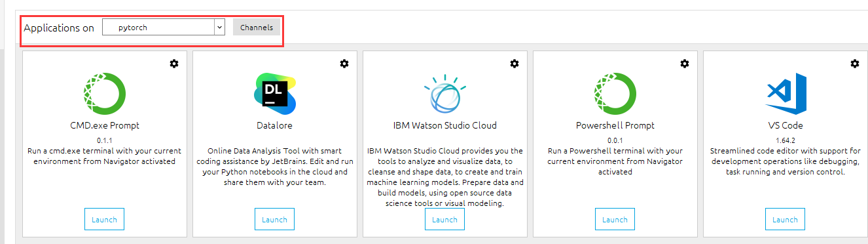868x244 pixels.
Task: Click the CMD.exe Prompt green ring logo
Action: [105, 93]
